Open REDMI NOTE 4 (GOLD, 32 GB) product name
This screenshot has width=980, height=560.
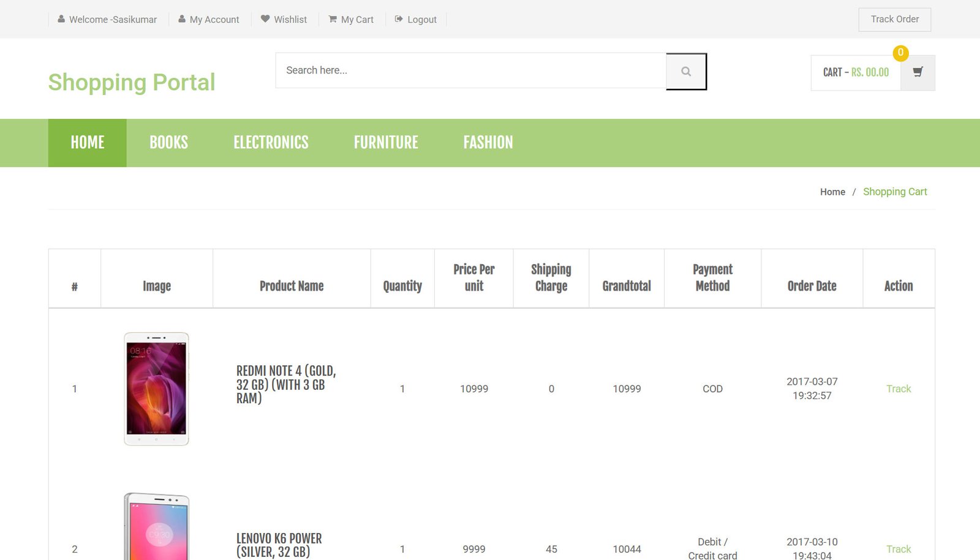click(x=286, y=385)
